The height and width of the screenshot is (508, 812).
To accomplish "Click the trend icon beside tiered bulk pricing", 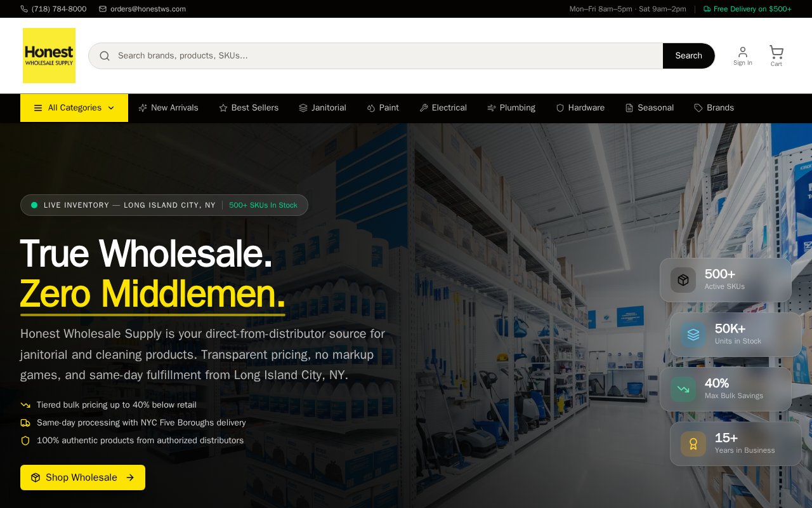I will pos(25,405).
